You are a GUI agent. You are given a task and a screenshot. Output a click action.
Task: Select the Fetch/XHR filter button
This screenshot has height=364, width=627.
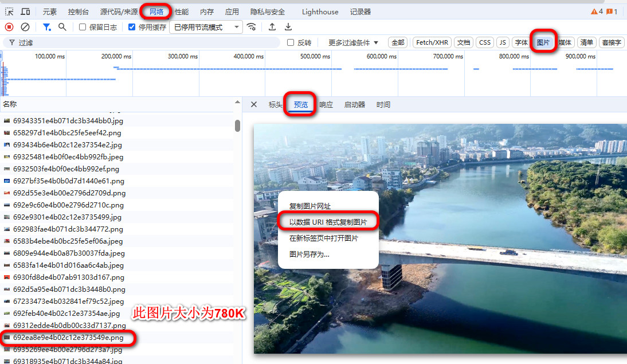[432, 42]
